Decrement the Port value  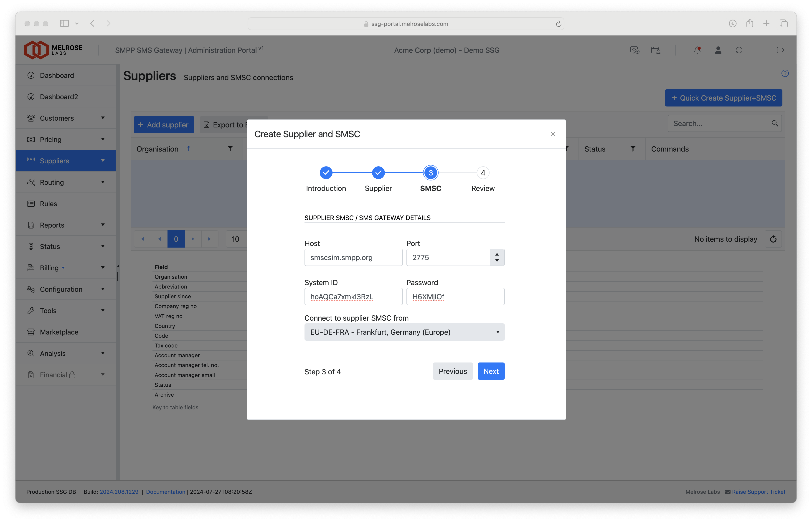[497, 261]
